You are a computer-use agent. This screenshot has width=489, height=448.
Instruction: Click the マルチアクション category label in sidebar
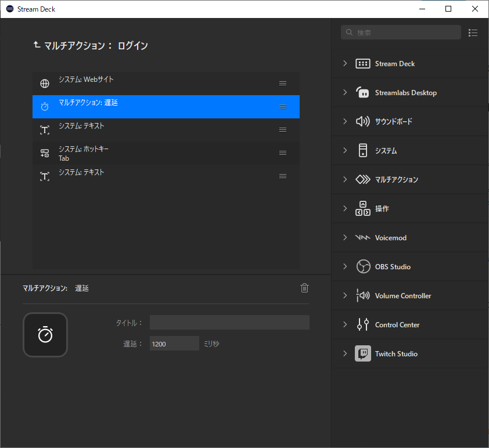click(397, 179)
